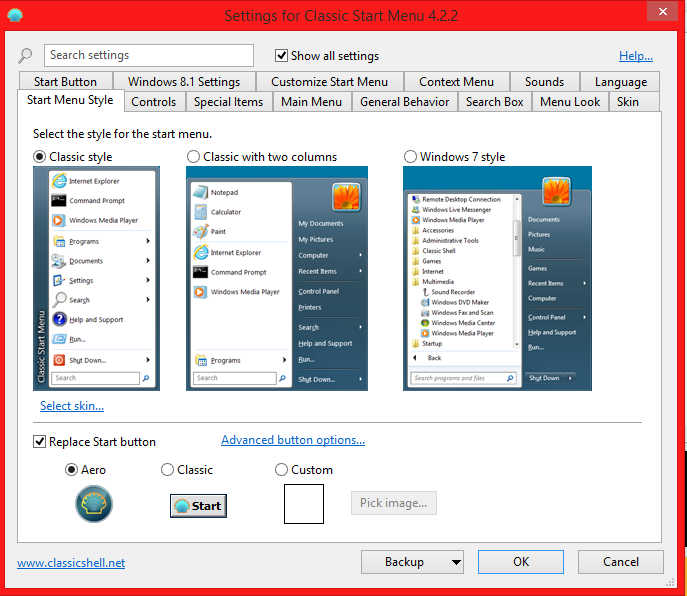Click the magnifier icon beside Search settings

click(25, 56)
